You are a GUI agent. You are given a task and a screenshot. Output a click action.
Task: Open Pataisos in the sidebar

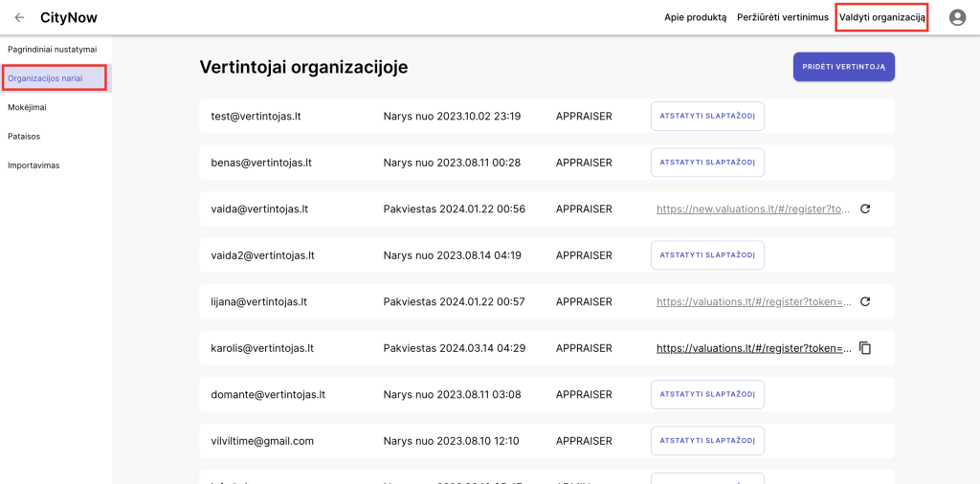pos(24,136)
